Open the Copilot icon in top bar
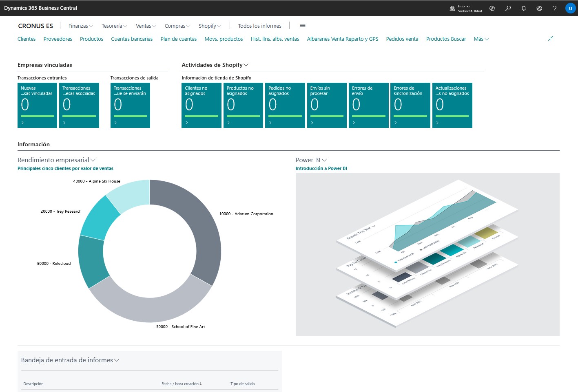This screenshot has height=392, width=578. (x=492, y=8)
